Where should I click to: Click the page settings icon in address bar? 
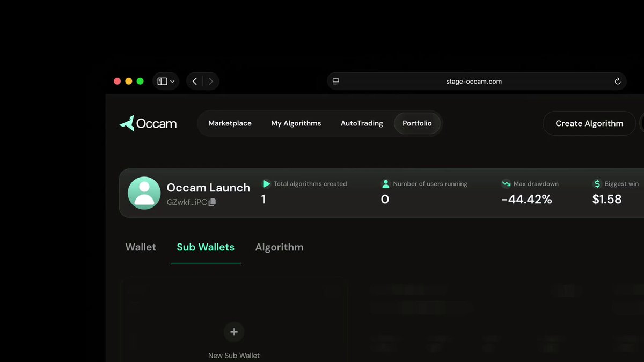336,82
